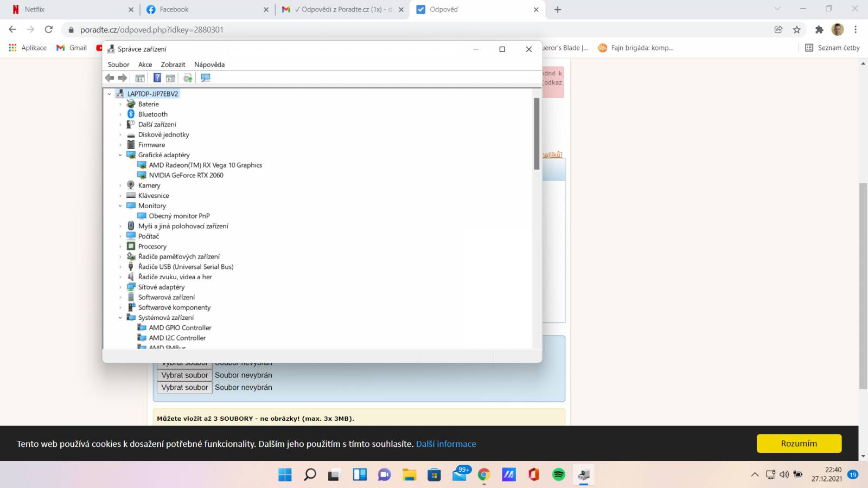Image resolution: width=868 pixels, height=488 pixels.
Task: Switch to the Facebook browser tab
Action: 206,9
